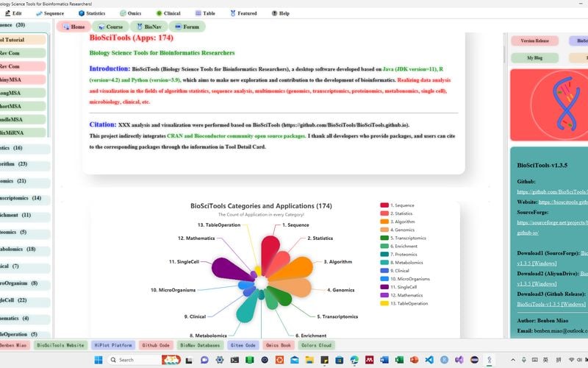
Task: Expand the Statistics (16) sidebar category
Action: point(25,148)
